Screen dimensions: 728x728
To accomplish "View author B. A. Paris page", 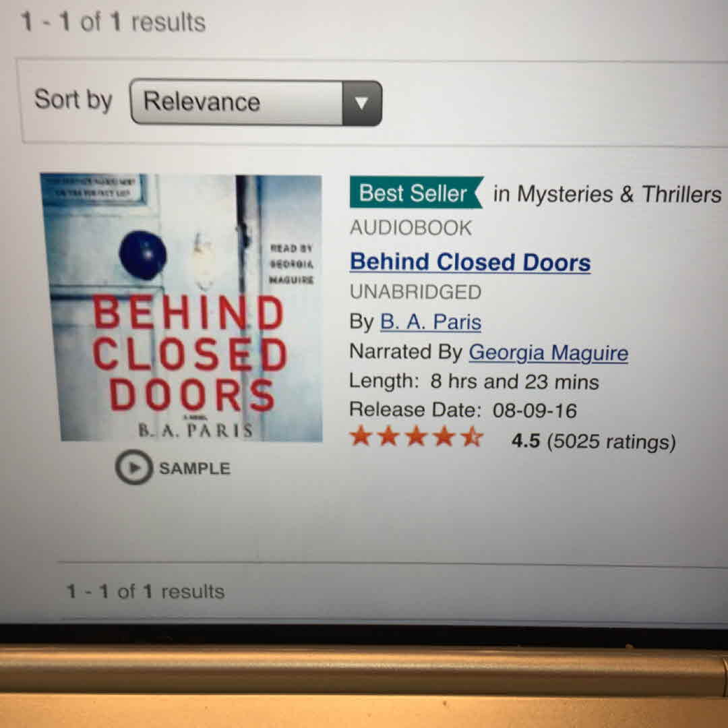I will tap(430, 322).
